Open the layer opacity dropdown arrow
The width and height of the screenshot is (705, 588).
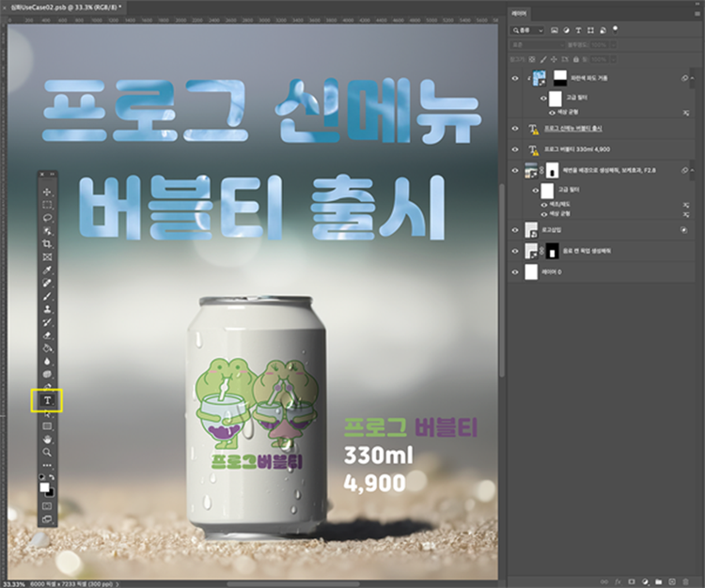coord(613,45)
